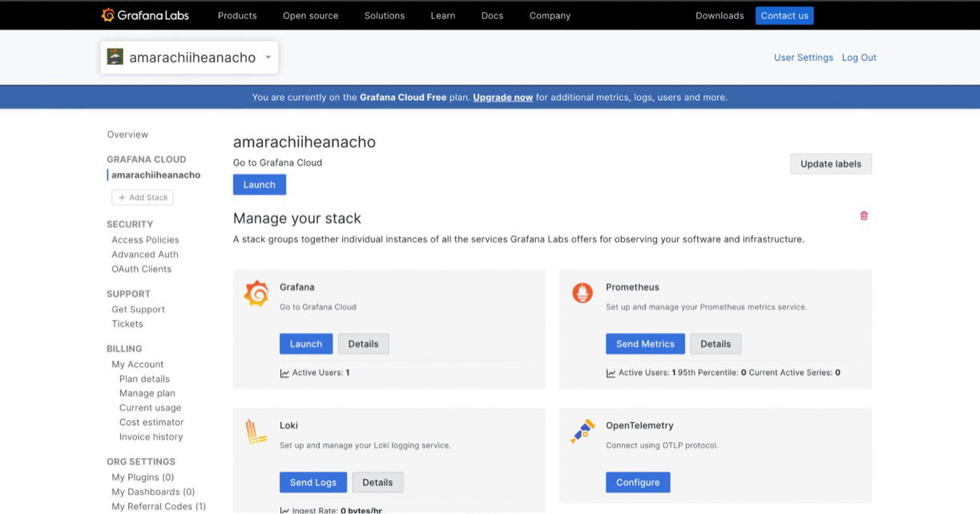Screen dimensions: 980x514
Task: Click the Update labels button
Action: pyautogui.click(x=831, y=163)
